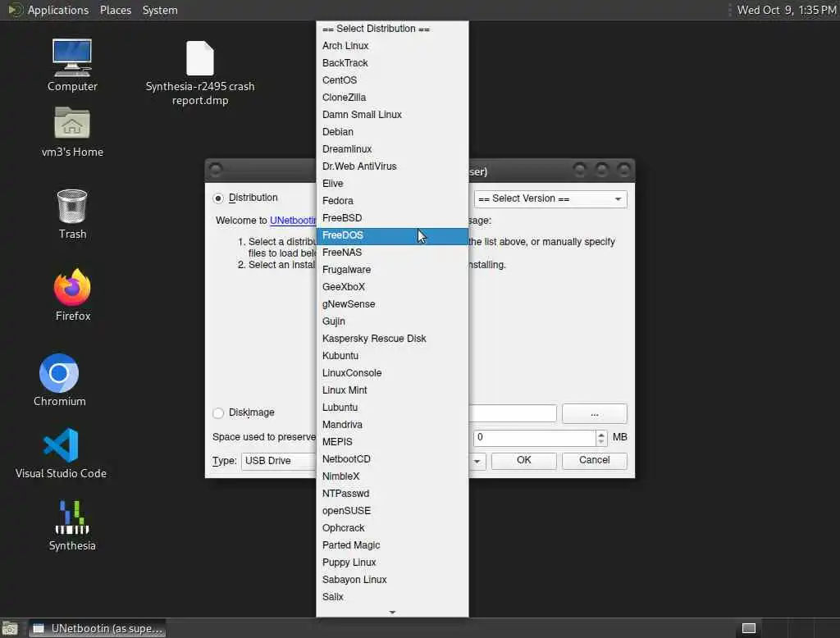Increase persistent space with the up stepper
Screen dimensions: 840x638
[x=601, y=435]
